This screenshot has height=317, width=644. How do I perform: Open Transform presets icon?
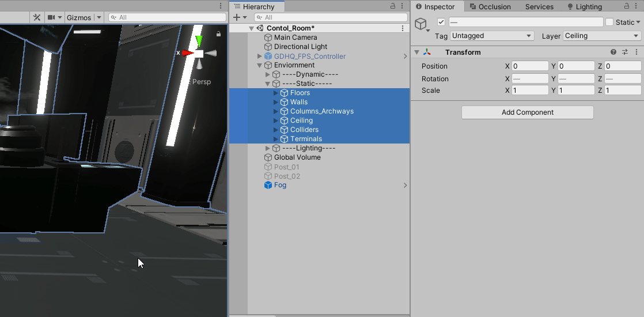(x=624, y=52)
